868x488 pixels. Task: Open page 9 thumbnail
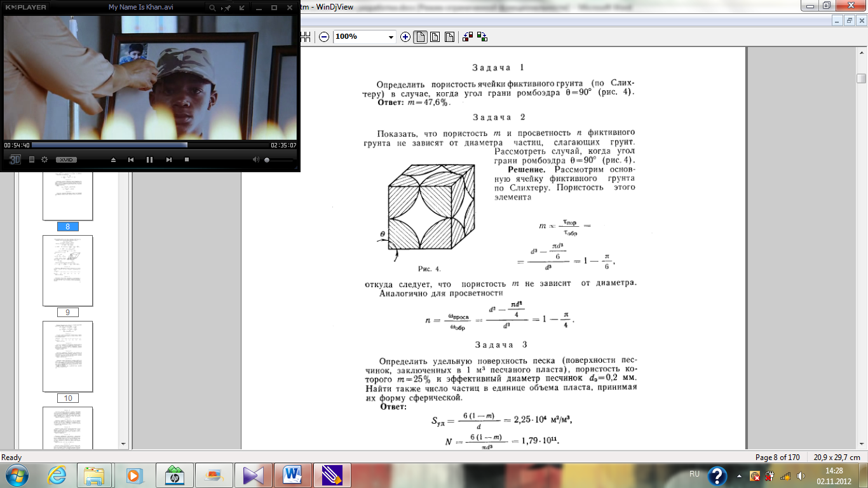click(67, 271)
